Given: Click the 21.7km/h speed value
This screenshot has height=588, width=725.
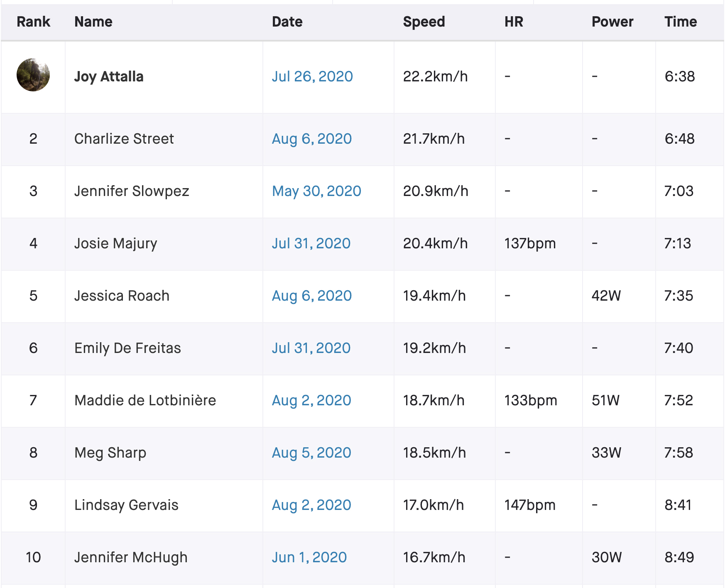Looking at the screenshot, I should pyautogui.click(x=434, y=139).
